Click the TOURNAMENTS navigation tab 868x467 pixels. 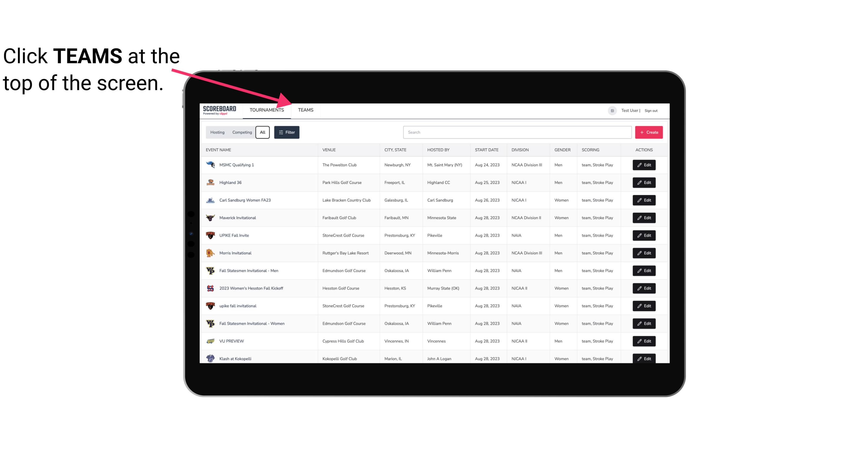(x=267, y=110)
